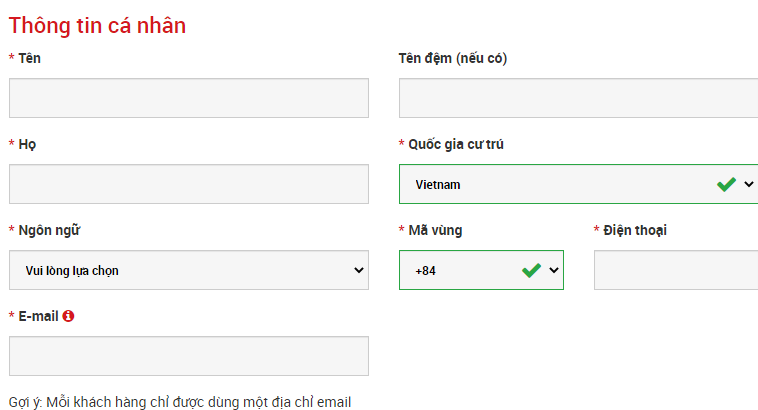
Task: Open the Ngôn ngữ dropdown arrow
Action: tap(359, 270)
